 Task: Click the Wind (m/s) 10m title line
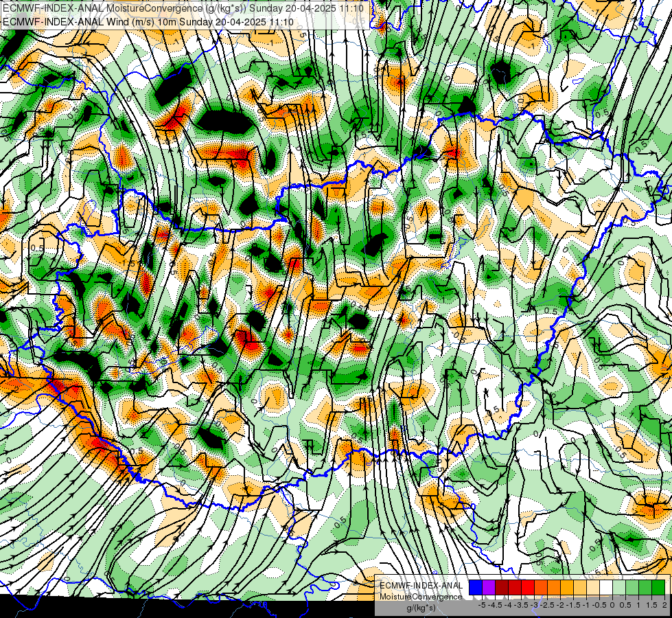pos(148,22)
